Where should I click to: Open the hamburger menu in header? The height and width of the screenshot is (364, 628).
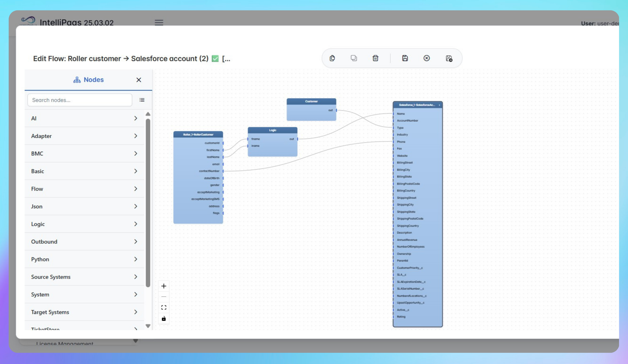[x=159, y=23]
